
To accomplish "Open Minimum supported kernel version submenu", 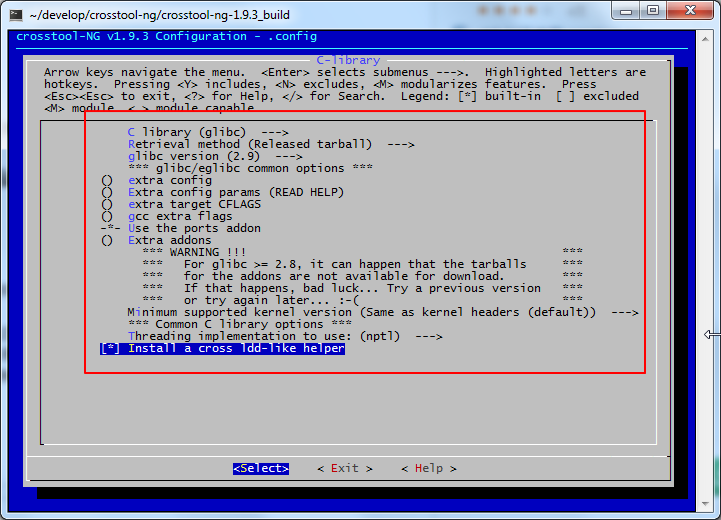I will click(383, 312).
